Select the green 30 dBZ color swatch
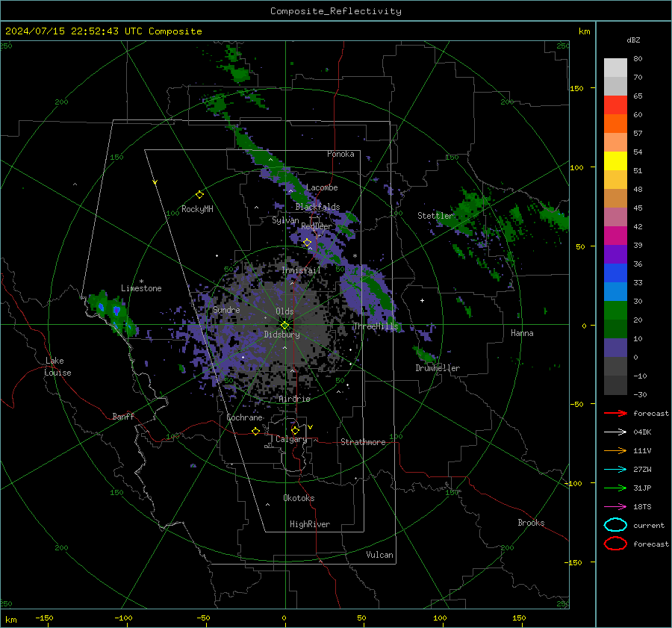672x628 pixels. pos(615,311)
